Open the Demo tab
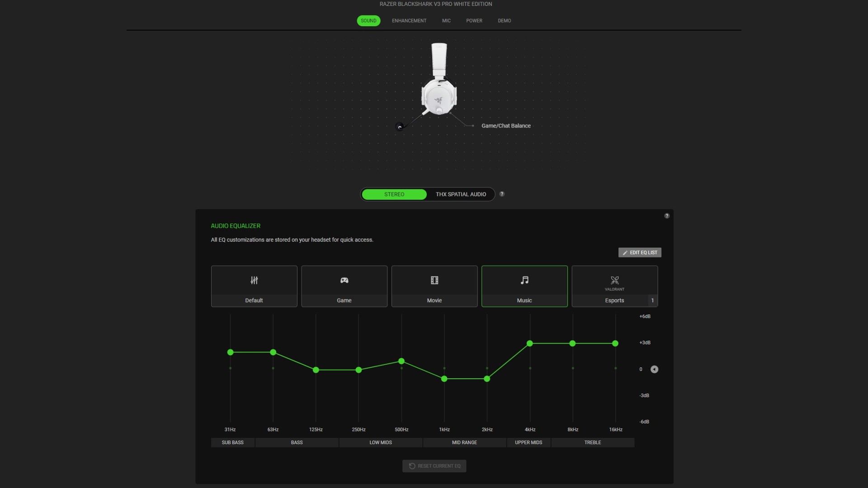 (x=505, y=21)
